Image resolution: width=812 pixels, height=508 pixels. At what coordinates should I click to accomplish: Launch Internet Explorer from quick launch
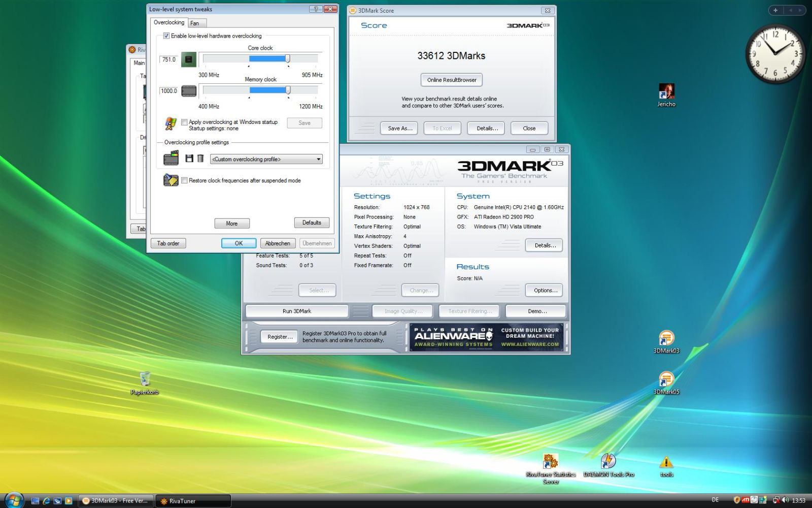pyautogui.click(x=47, y=501)
